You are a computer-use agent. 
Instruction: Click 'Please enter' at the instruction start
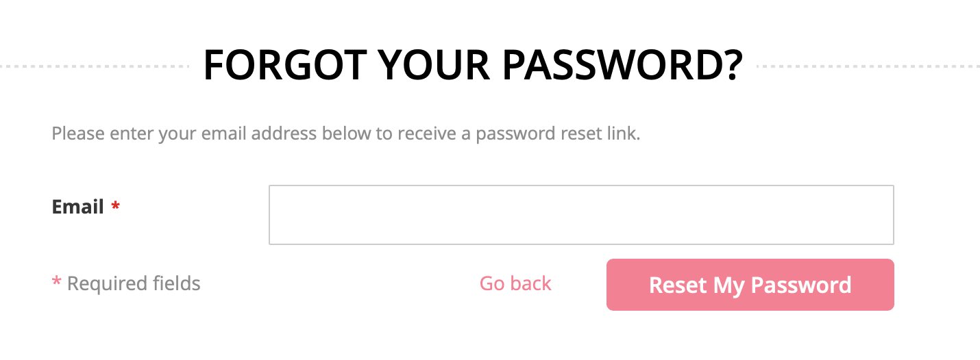tap(103, 133)
